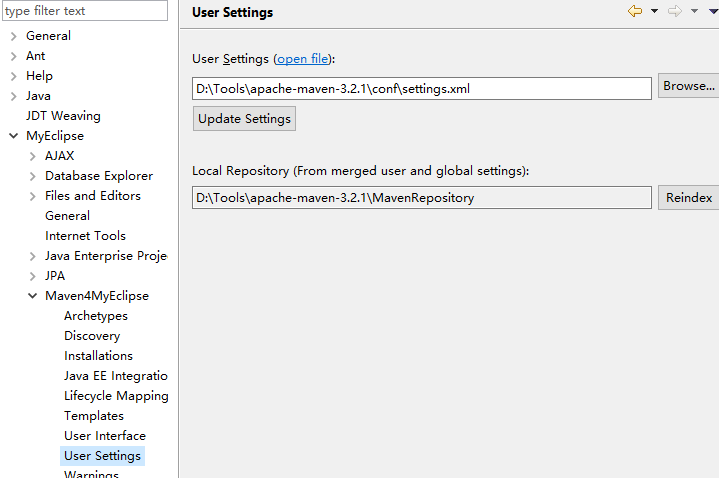Open the preferences view menu triangle
The width and height of the screenshot is (719, 478).
(713, 11)
